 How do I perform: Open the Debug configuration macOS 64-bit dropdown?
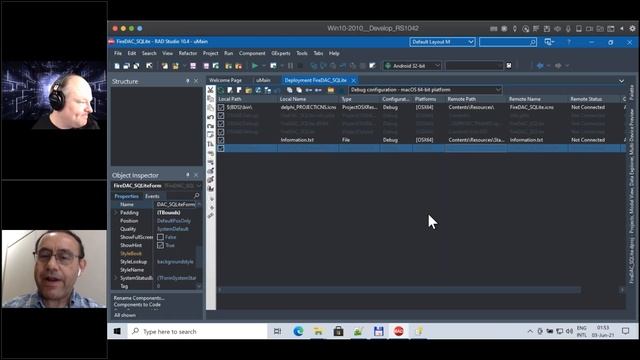424,90
